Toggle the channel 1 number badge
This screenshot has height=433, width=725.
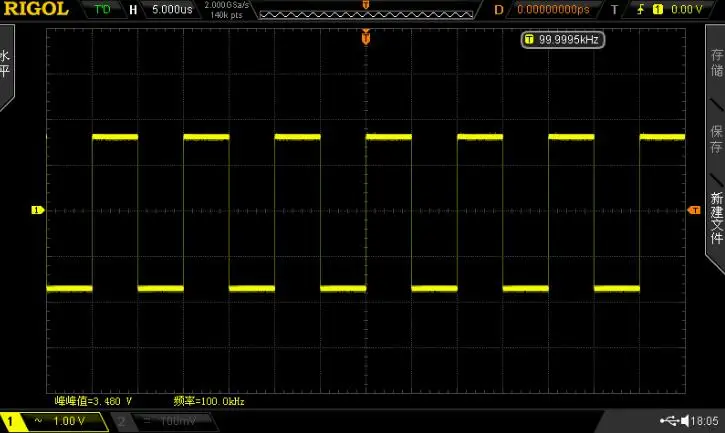click(10, 421)
